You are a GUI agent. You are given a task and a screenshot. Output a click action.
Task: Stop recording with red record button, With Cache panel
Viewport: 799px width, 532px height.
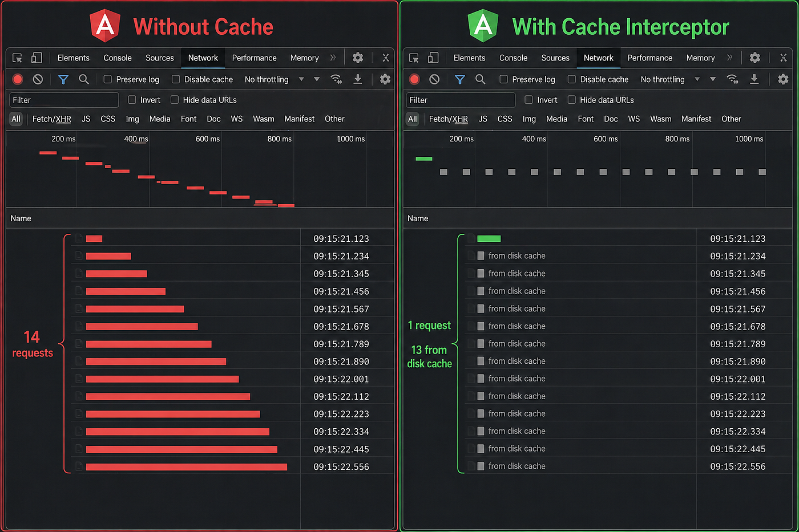[x=415, y=79]
